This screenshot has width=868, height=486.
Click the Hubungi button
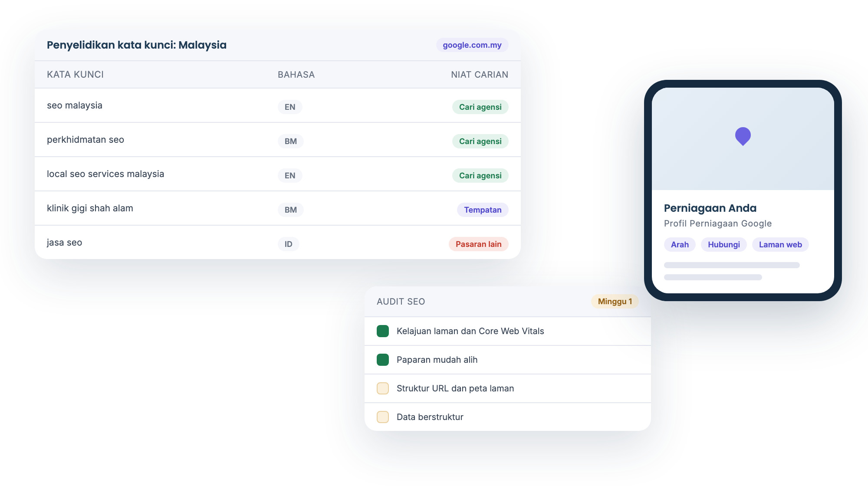coord(723,244)
